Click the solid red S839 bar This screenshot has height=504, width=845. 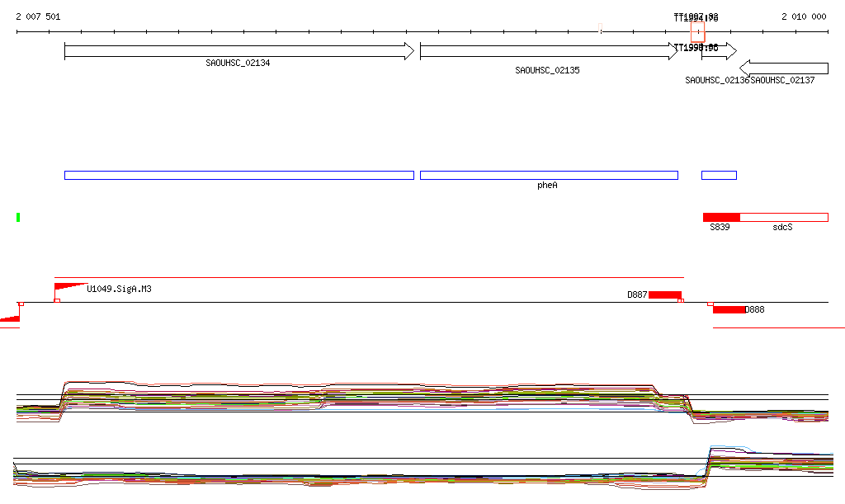click(x=721, y=217)
